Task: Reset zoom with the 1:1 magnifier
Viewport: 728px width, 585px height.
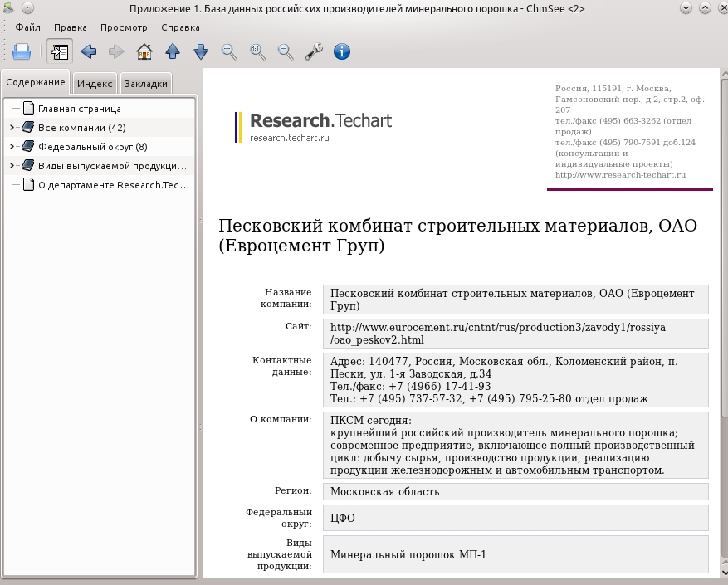Action: tap(257, 51)
